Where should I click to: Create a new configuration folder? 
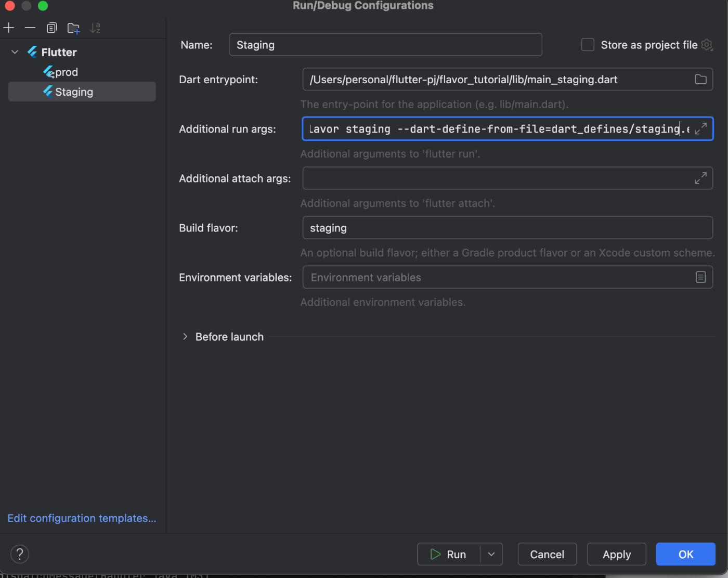[x=73, y=28]
